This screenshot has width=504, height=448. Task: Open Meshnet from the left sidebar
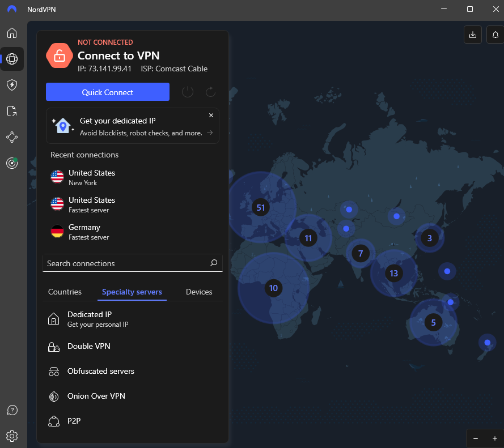(12, 137)
